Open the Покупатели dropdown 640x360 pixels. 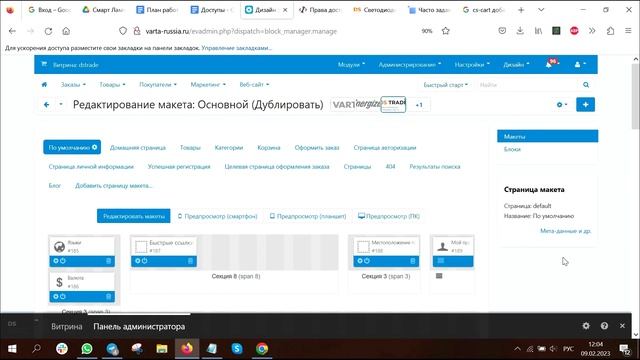[x=158, y=84]
